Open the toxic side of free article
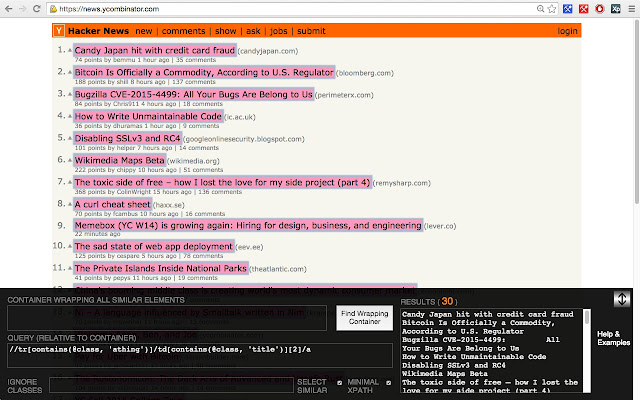The height and width of the screenshot is (400, 640). point(222,182)
